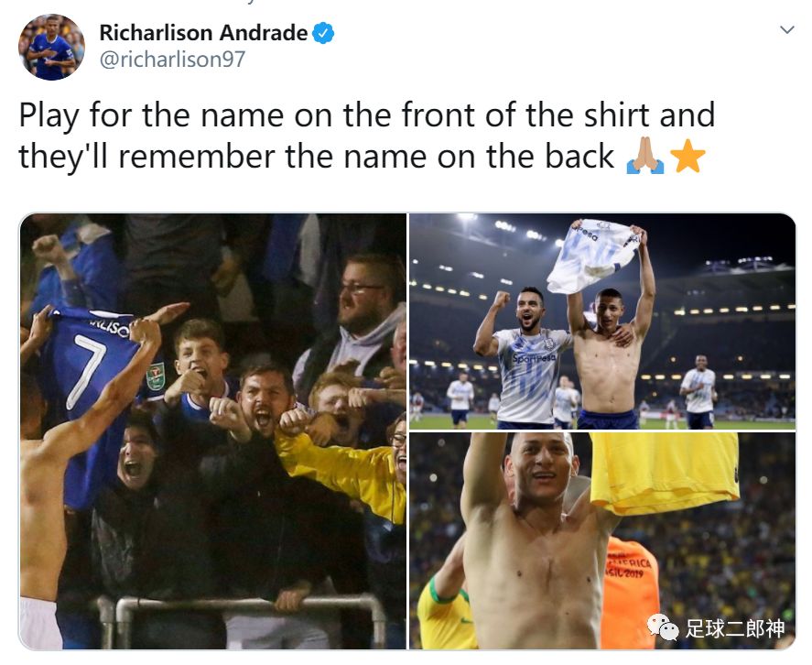
Task: Click the blue verified badge icon
Action: 323,33
